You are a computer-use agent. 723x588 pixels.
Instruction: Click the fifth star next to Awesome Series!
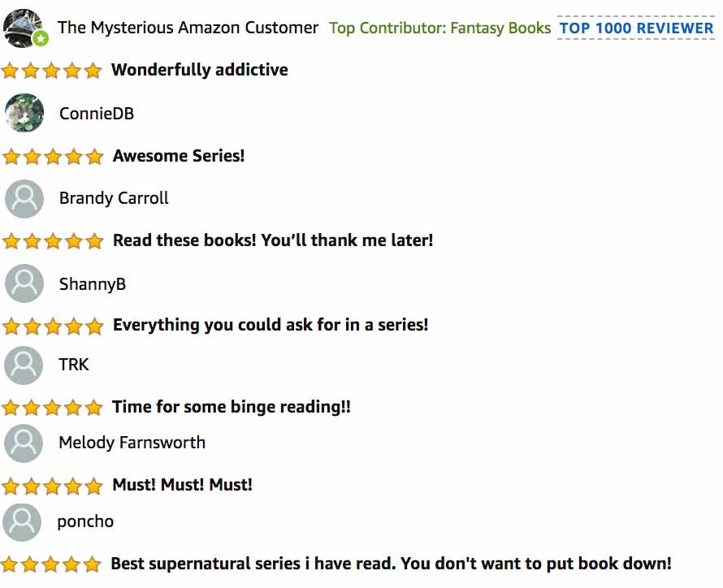point(93,155)
